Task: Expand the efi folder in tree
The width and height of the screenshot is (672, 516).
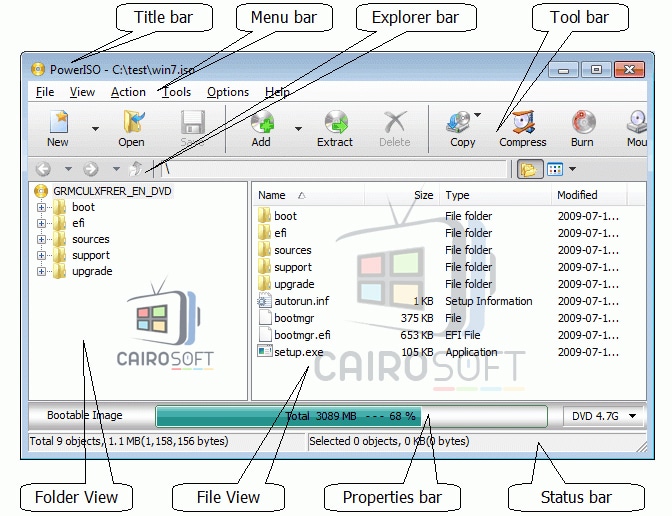Action: [41, 223]
